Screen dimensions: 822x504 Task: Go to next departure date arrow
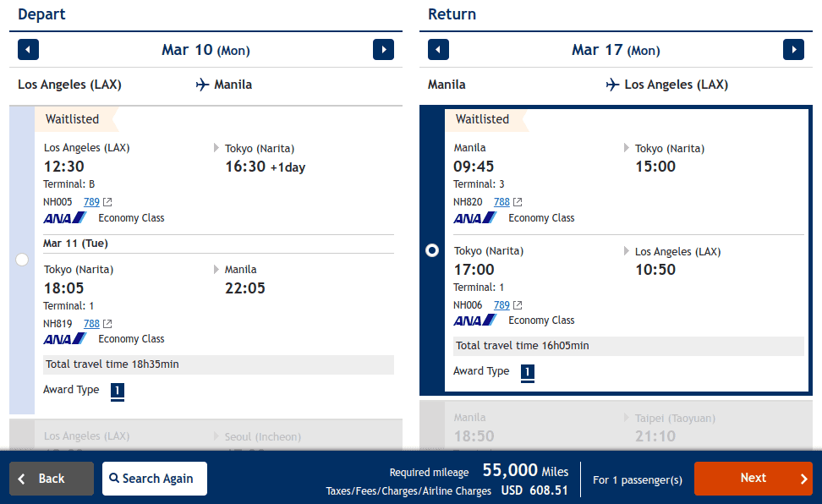pyautogui.click(x=383, y=50)
